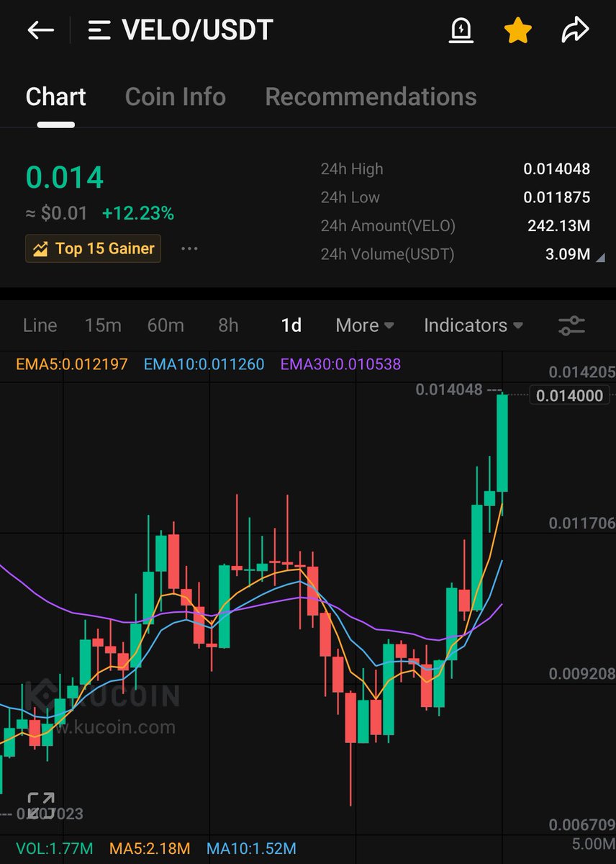The height and width of the screenshot is (864, 616).
Task: Tap the 24h Amount value 242.13M
Action: click(x=558, y=226)
